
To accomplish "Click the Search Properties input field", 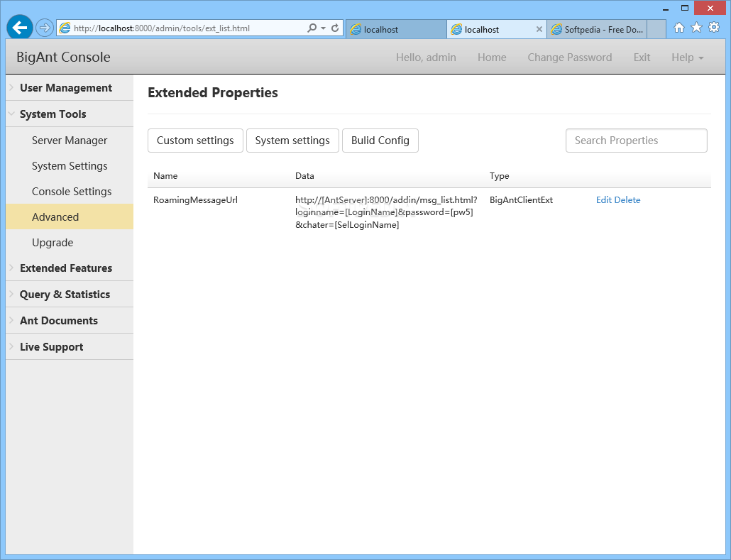I will [637, 141].
